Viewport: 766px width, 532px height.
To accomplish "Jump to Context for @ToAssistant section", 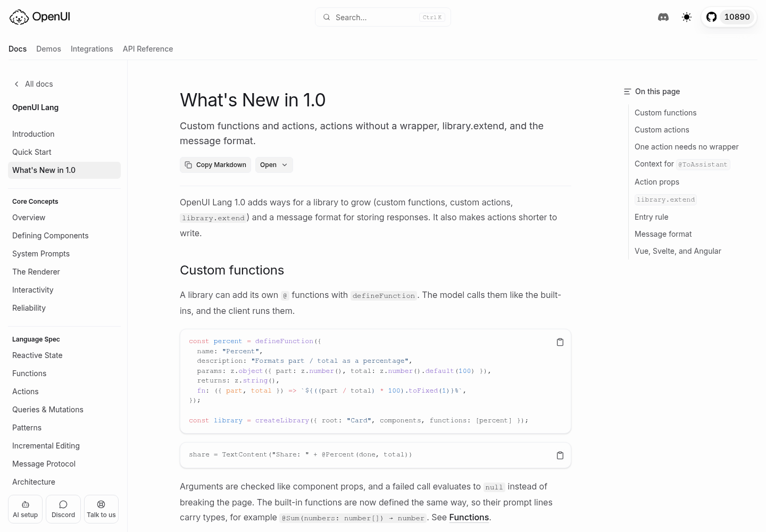I will (x=682, y=164).
